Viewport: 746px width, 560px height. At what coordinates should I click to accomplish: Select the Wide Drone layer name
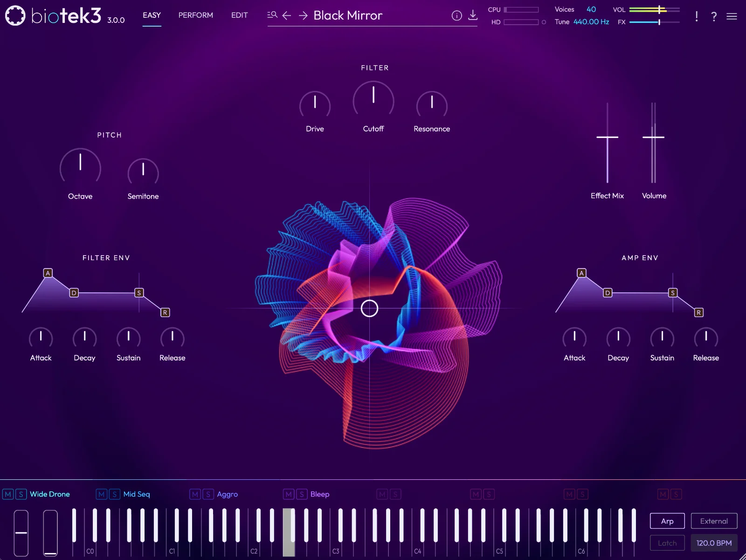(50, 494)
